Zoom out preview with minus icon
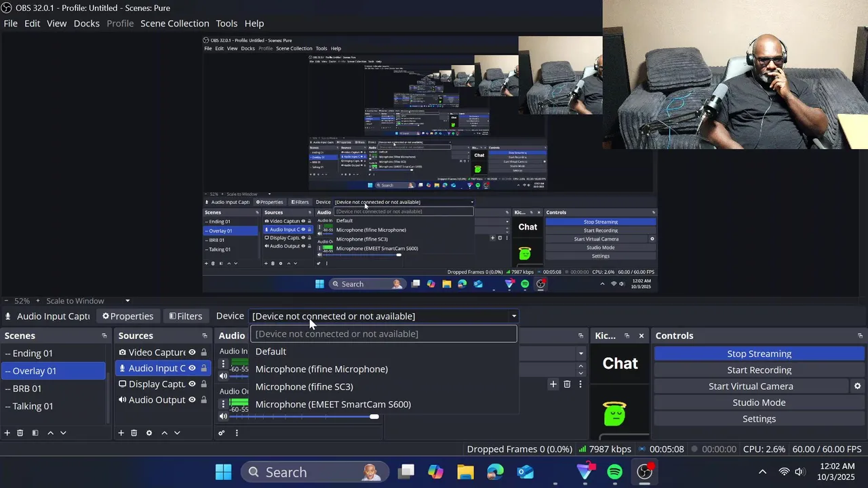The width and height of the screenshot is (868, 488). [x=6, y=301]
